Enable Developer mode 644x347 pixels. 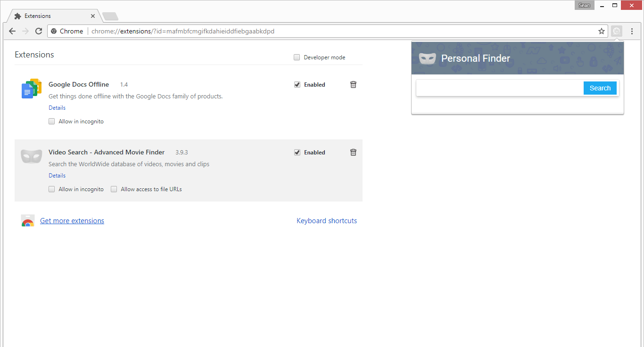point(297,57)
